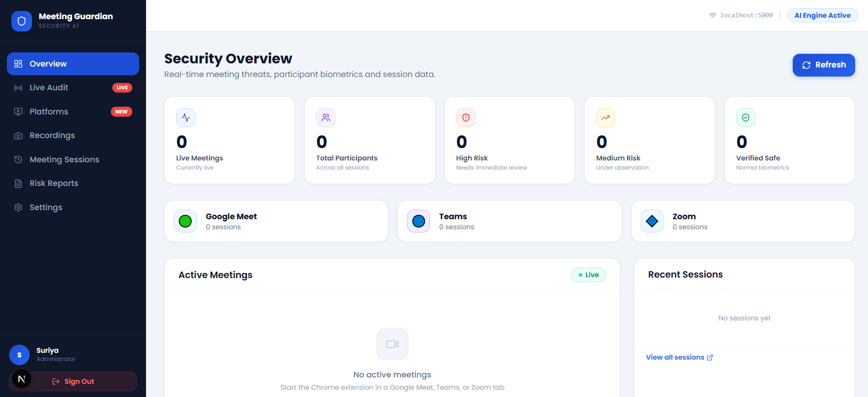The image size is (868, 397).
Task: Click the Meeting Sessions history icon
Action: tap(18, 160)
